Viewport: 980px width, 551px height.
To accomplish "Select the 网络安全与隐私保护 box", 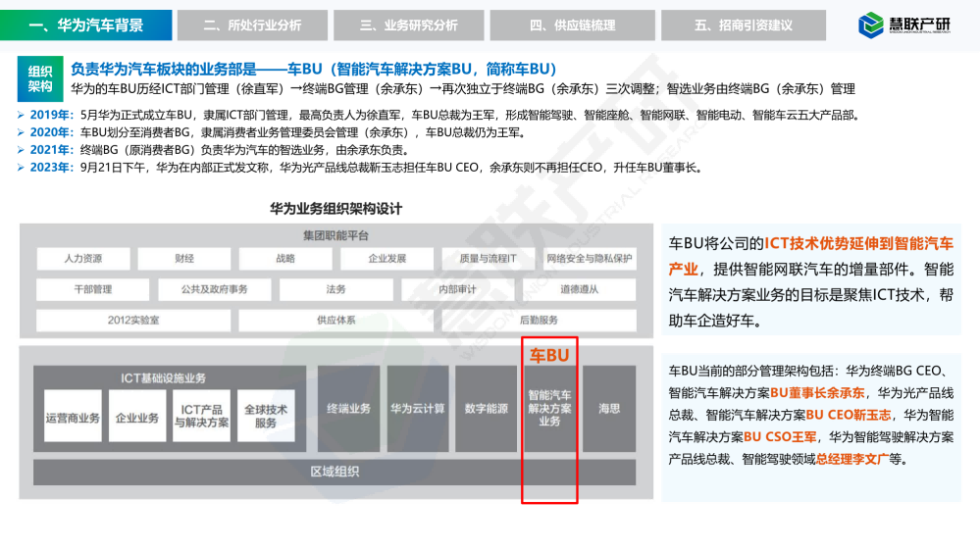I will click(590, 259).
